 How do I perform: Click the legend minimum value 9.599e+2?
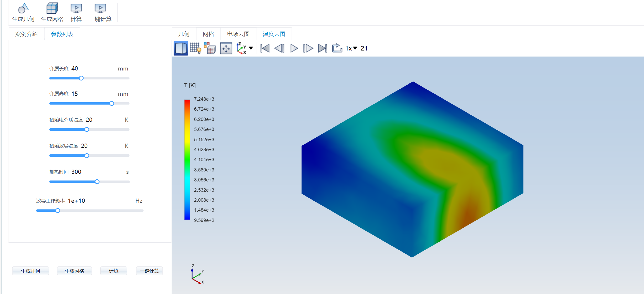click(x=204, y=220)
